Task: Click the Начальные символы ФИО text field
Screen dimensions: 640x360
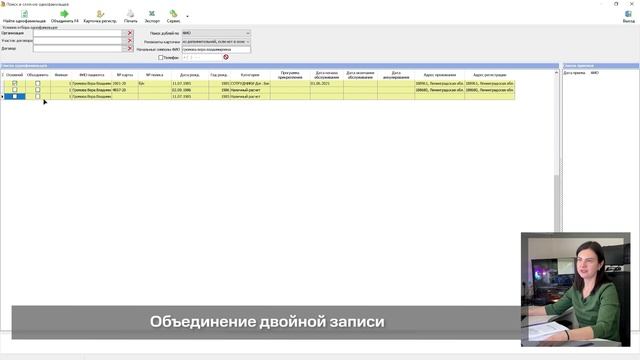Action: pos(216,49)
